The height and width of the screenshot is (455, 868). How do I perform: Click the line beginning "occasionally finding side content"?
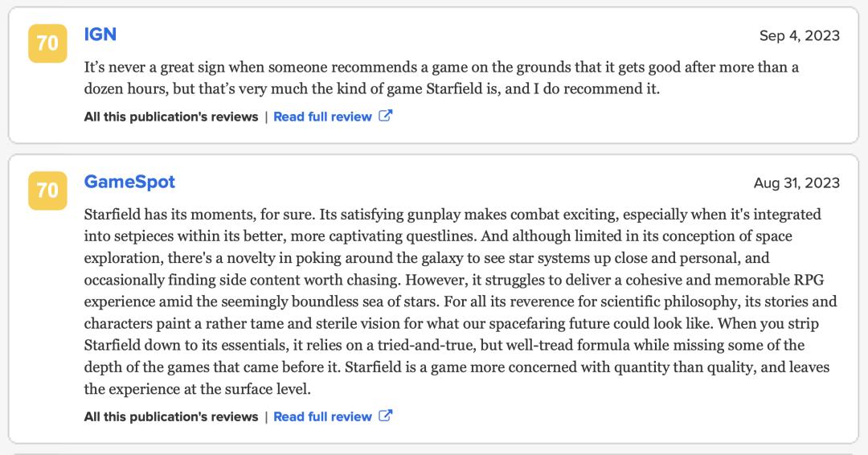pyautogui.click(x=454, y=280)
